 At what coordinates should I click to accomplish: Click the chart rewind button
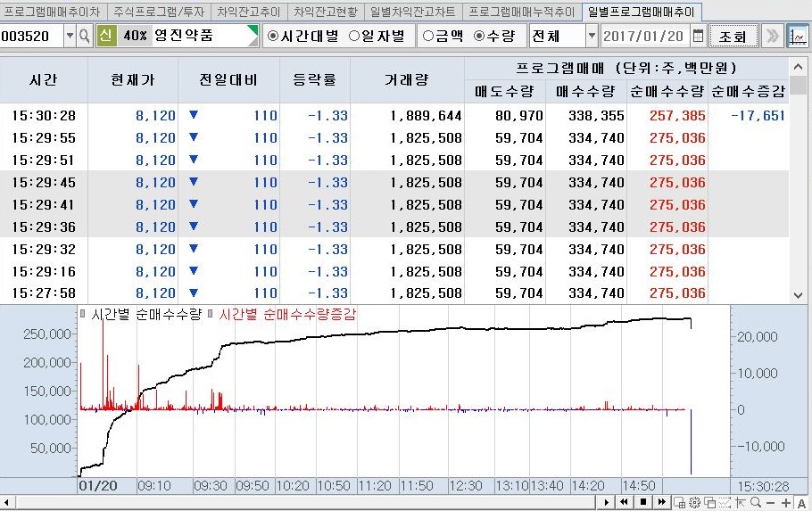pyautogui.click(x=624, y=502)
